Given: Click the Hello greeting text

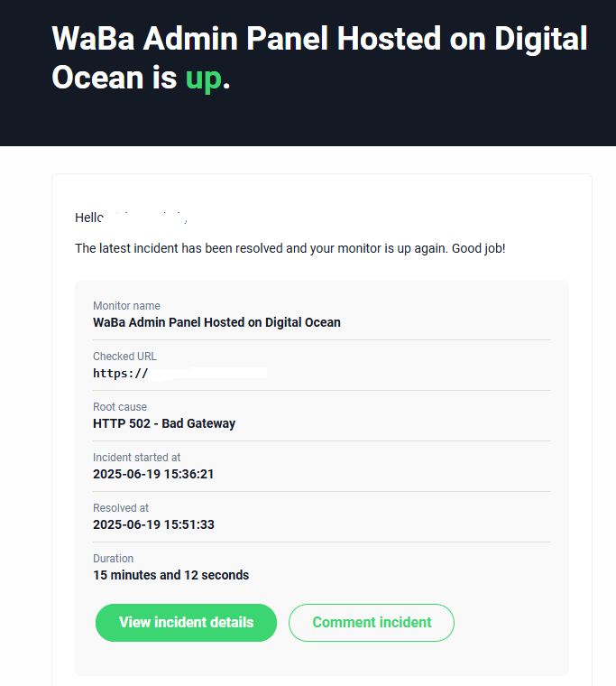Looking at the screenshot, I should pos(89,218).
